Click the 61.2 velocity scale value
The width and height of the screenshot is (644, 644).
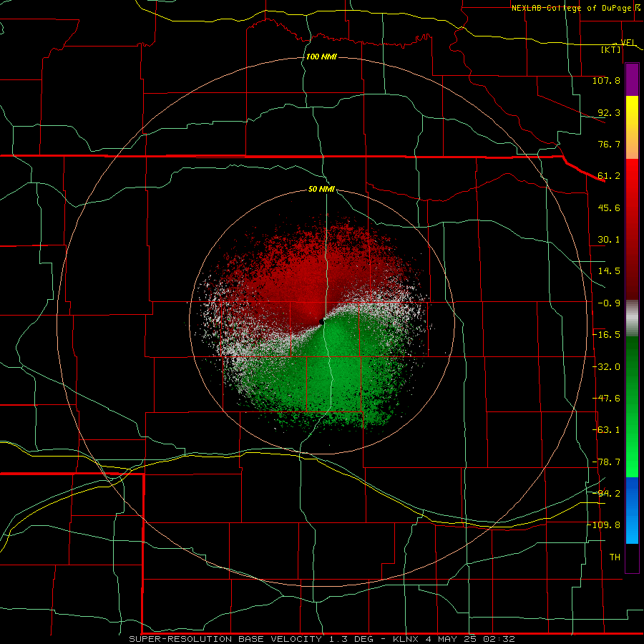609,176
